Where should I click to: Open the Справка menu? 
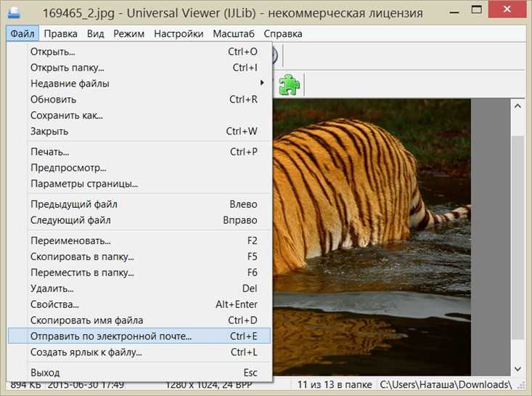tap(283, 33)
